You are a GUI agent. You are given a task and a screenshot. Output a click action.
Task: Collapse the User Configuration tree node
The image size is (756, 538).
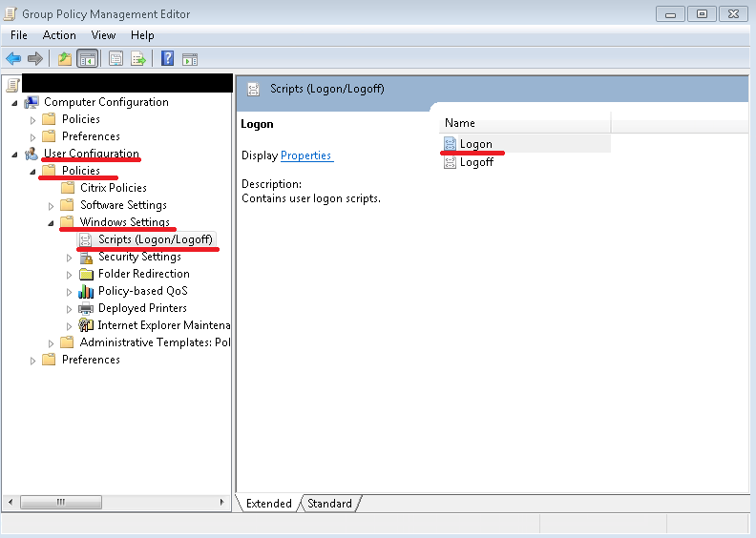coord(14,154)
